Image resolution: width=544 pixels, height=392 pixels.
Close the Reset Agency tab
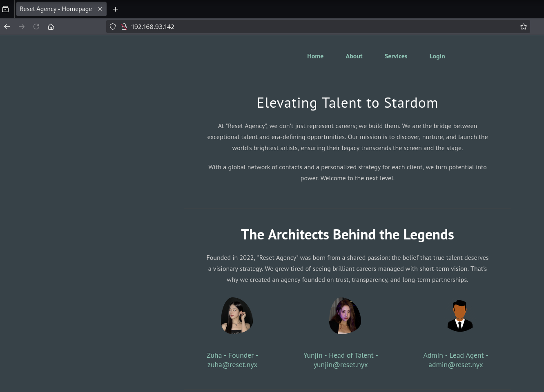(x=100, y=9)
